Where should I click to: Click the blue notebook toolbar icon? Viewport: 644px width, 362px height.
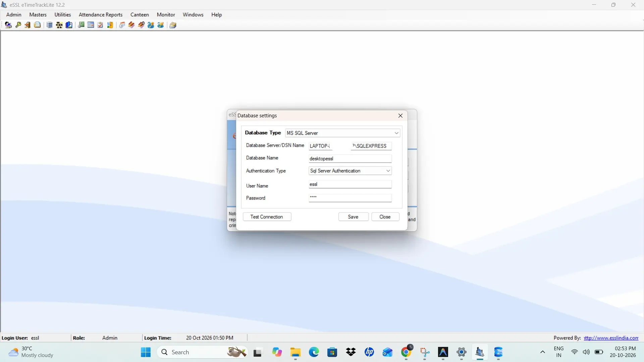(69, 25)
